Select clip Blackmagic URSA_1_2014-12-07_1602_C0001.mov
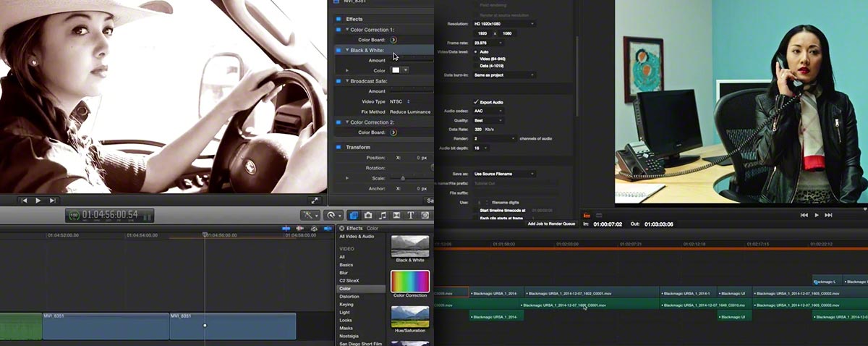Screen dimensions: 868x346 [592, 293]
